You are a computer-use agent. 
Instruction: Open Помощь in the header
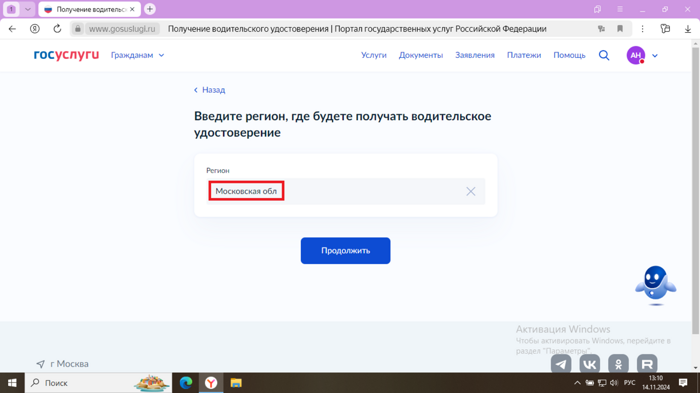(x=569, y=55)
